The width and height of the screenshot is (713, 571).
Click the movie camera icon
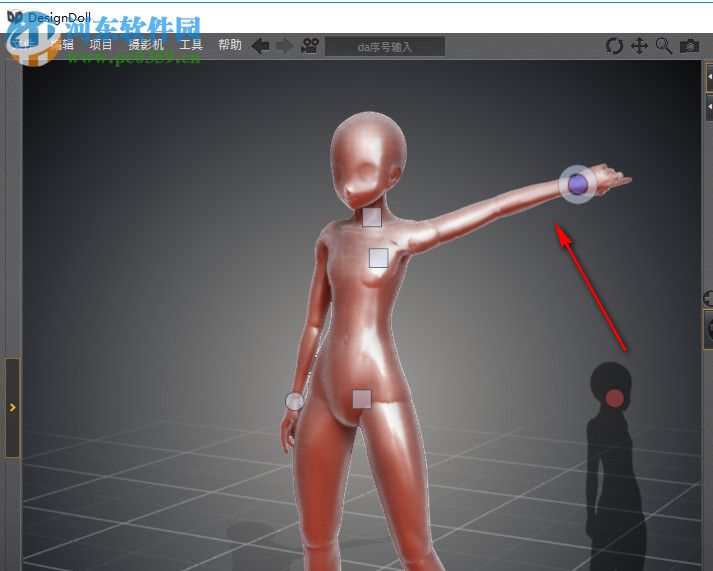(x=310, y=46)
